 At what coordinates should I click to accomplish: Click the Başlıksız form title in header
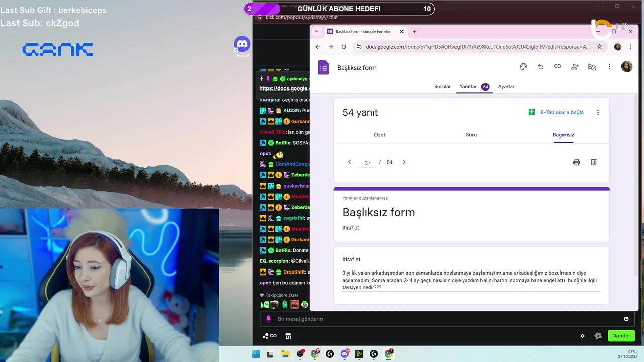click(357, 68)
